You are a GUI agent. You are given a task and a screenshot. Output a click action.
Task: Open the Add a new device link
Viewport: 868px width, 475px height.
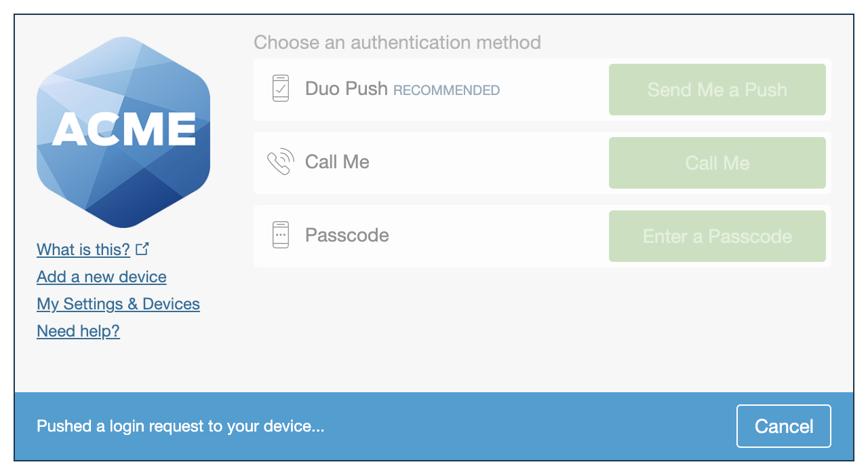click(x=101, y=276)
